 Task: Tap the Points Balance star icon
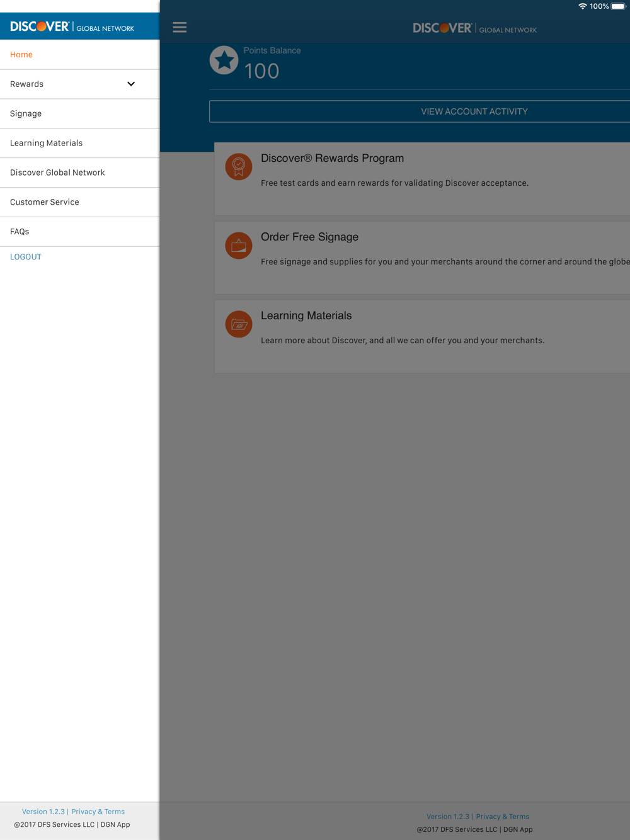(224, 60)
